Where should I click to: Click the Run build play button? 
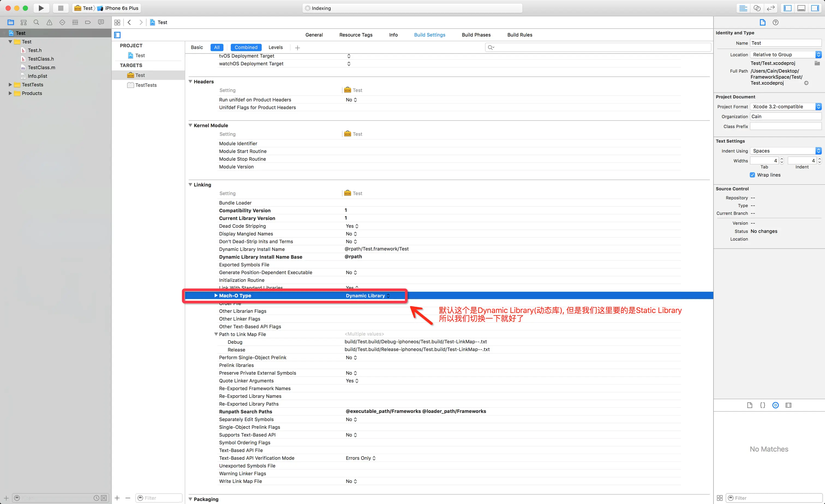[41, 8]
